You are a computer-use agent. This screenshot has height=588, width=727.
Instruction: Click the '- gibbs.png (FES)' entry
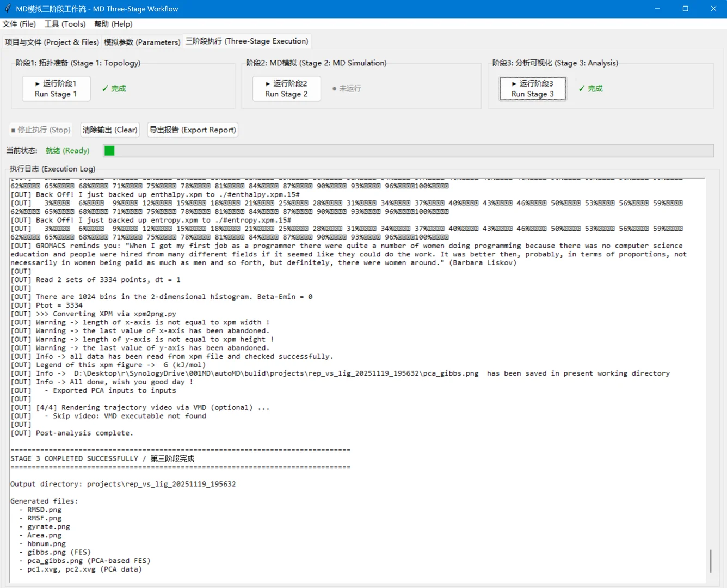[x=55, y=552]
